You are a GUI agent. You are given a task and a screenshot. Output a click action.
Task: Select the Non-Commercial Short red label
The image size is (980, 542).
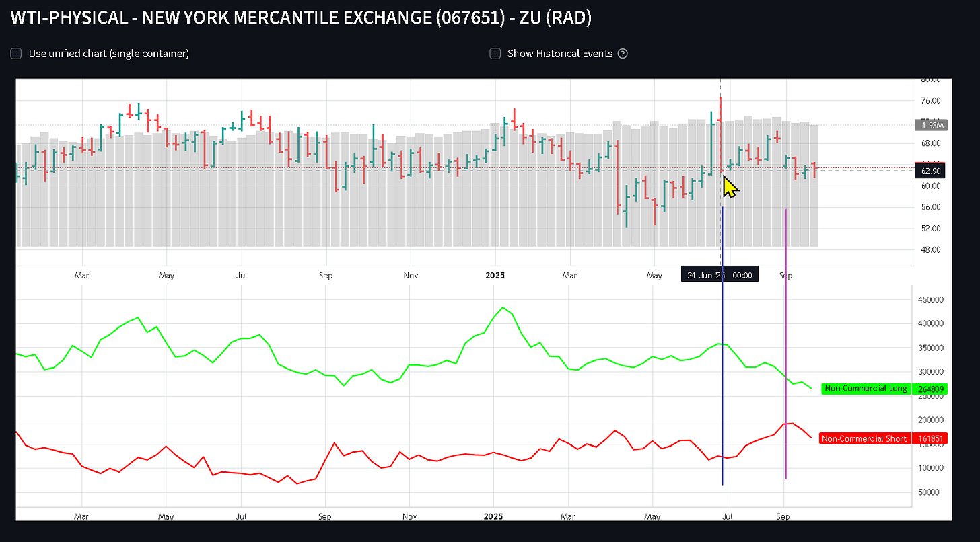pyautogui.click(x=864, y=438)
